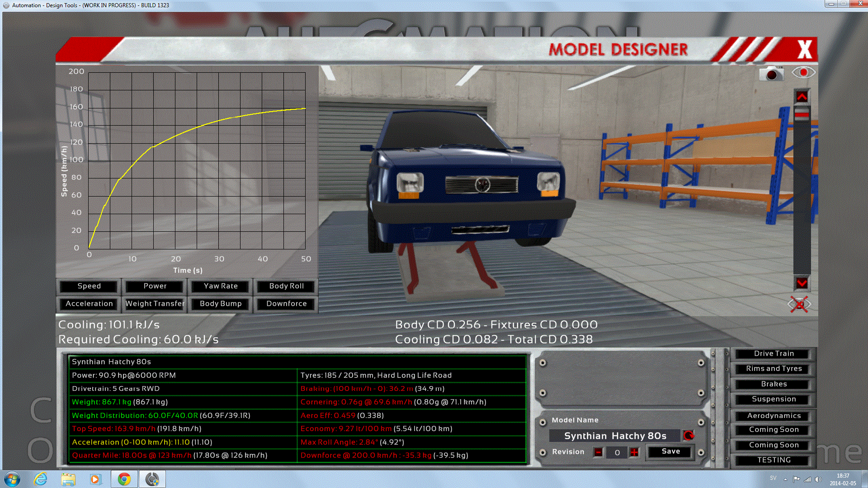This screenshot has height=488, width=868.
Task: Open Internet Explorer from the taskbar
Action: (x=41, y=479)
